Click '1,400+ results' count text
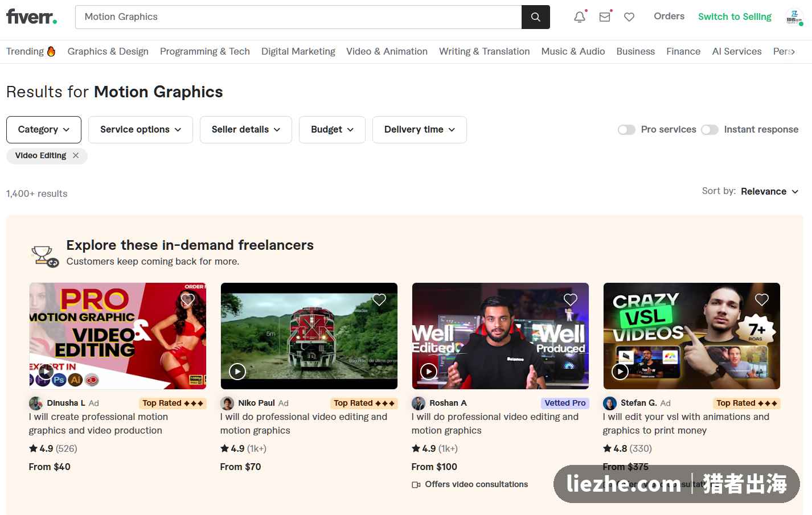The height and width of the screenshot is (515, 812). (x=36, y=193)
